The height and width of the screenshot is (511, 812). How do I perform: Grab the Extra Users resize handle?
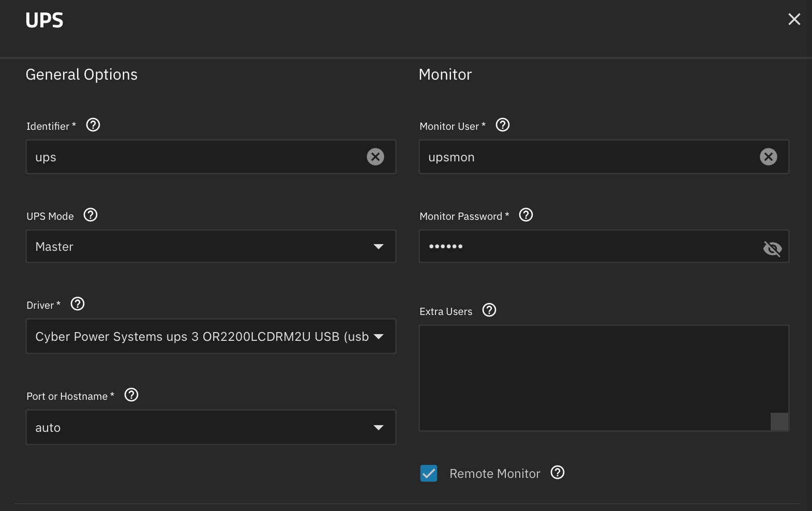point(779,422)
